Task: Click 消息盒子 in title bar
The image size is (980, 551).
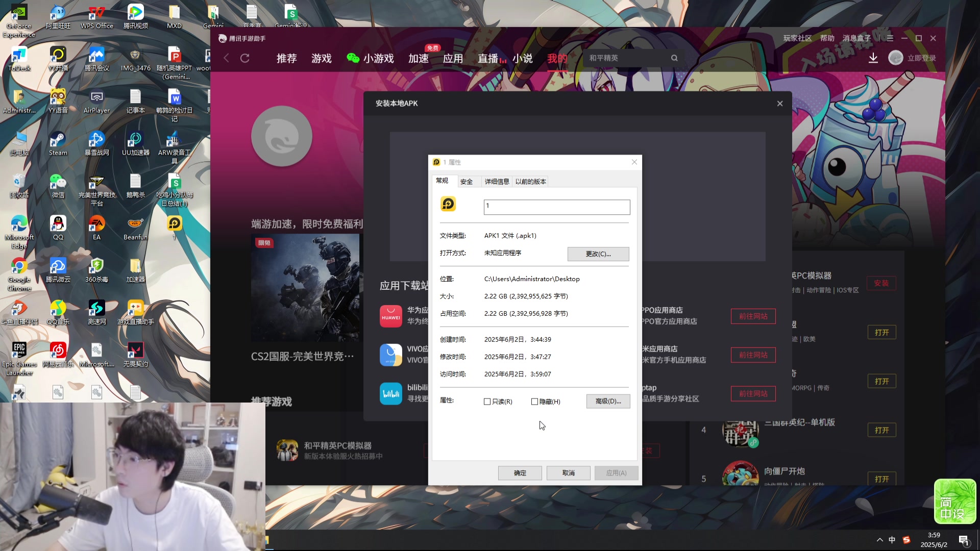Action: click(857, 38)
